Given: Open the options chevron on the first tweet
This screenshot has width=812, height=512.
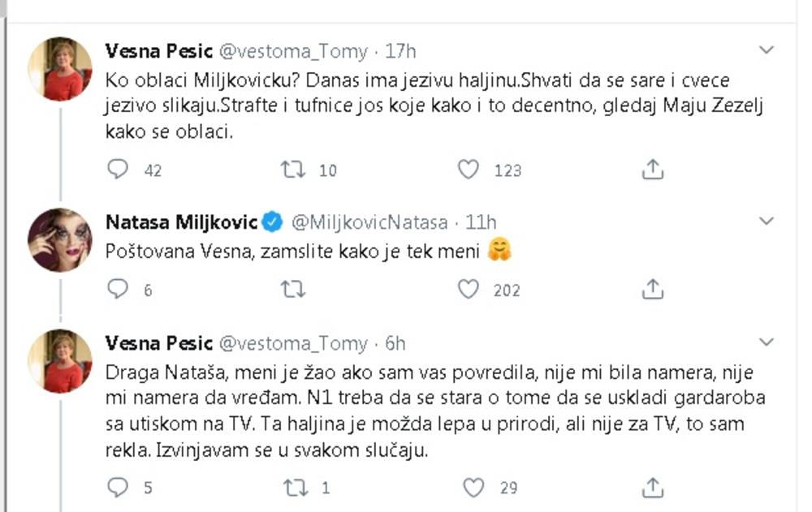Looking at the screenshot, I should coord(766,51).
